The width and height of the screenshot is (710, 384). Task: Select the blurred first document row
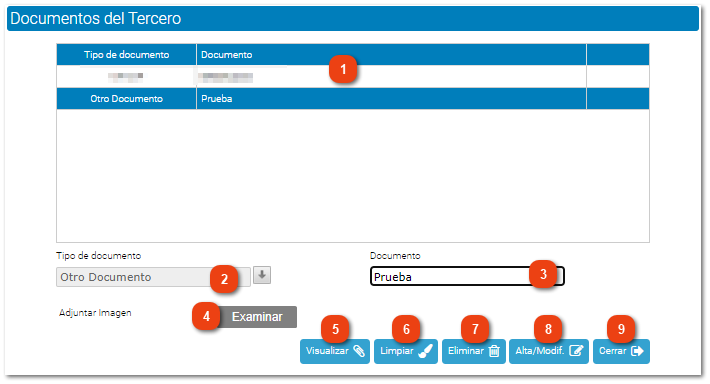click(353, 77)
